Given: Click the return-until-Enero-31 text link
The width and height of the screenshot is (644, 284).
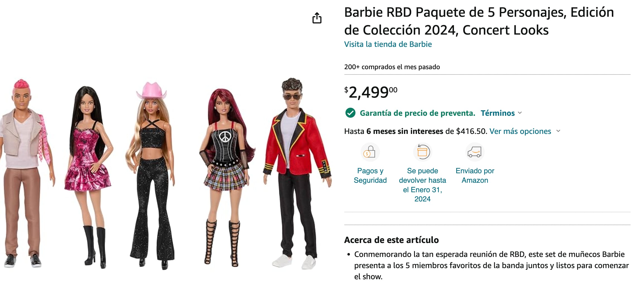Looking at the screenshot, I should [x=422, y=185].
